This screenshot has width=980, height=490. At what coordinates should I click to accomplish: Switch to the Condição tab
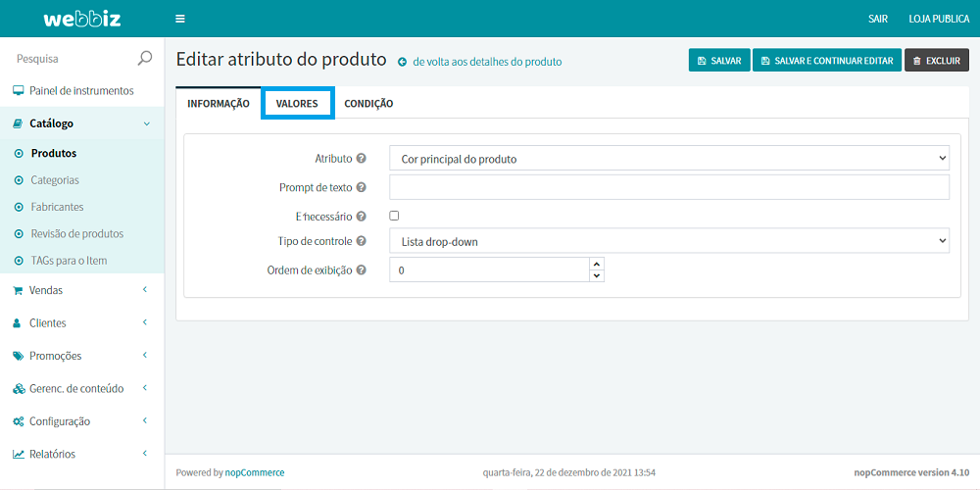click(368, 104)
